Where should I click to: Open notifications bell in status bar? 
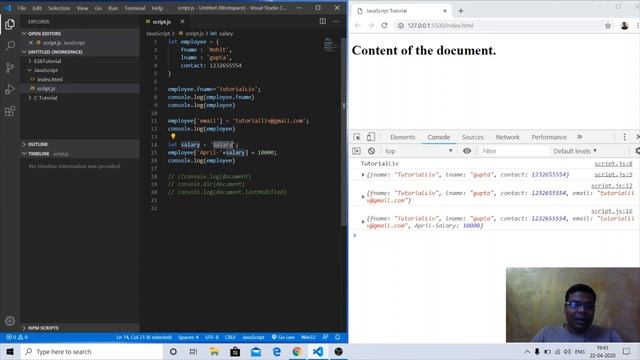point(338,337)
